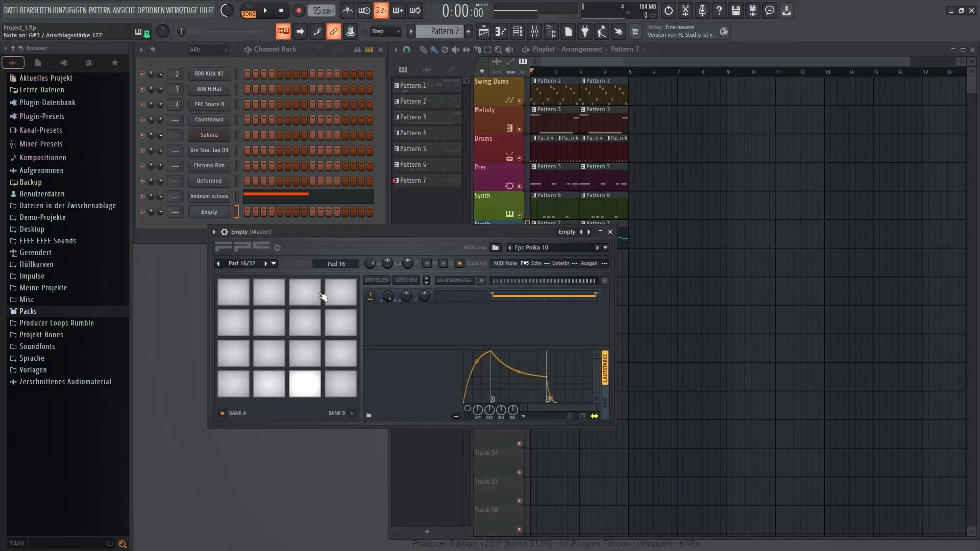Open the WERKZEUGE menu
The height and width of the screenshot is (551, 980).
181,10
